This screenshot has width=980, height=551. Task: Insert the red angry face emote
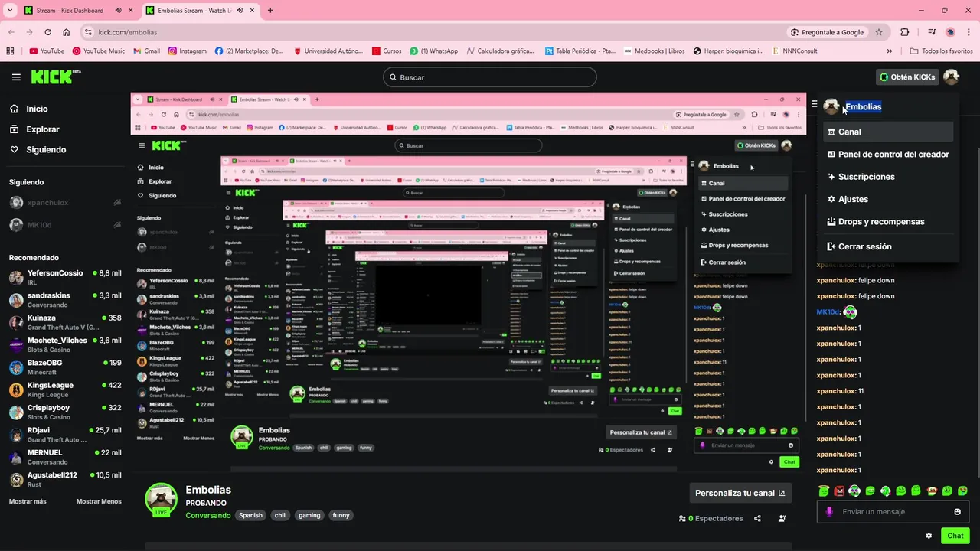click(839, 491)
